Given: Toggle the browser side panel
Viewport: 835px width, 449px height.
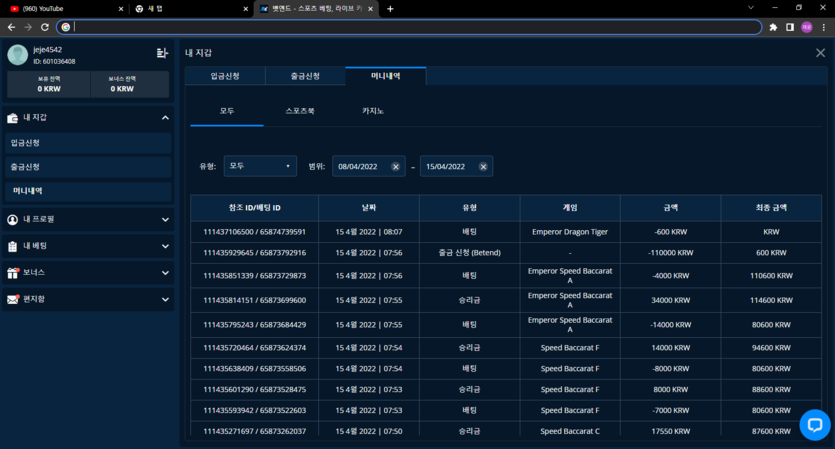Looking at the screenshot, I should coord(790,27).
